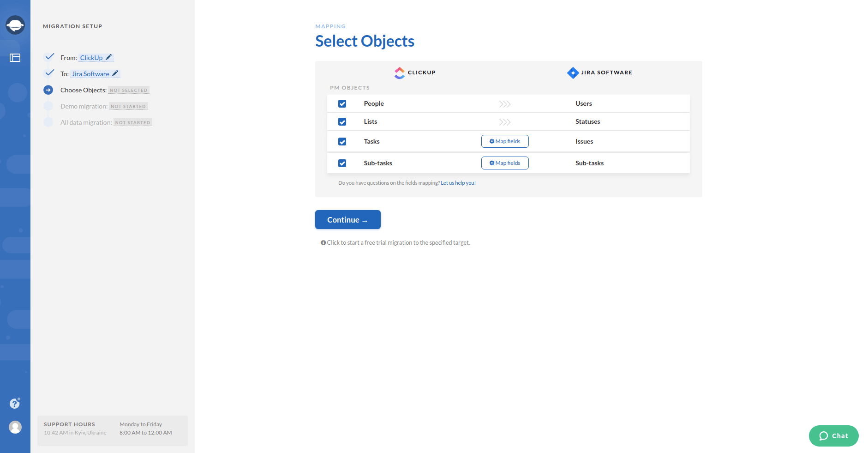Image resolution: width=868 pixels, height=453 pixels.
Task: Open the "Let us help you!" link
Action: 458,182
